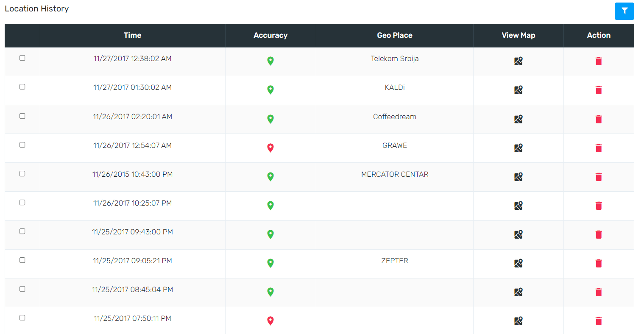
Task: Click the View Map column header
Action: click(x=519, y=36)
